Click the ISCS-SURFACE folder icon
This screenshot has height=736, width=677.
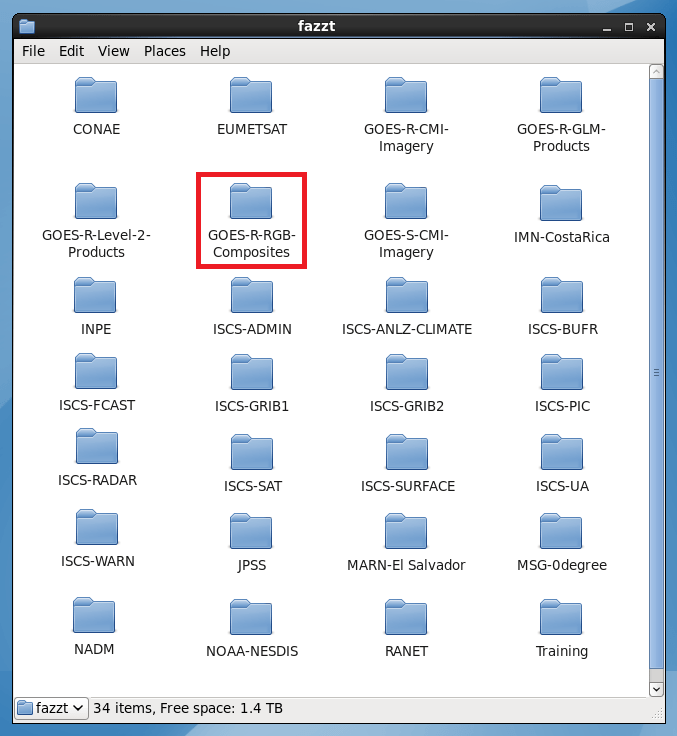[x=407, y=452]
